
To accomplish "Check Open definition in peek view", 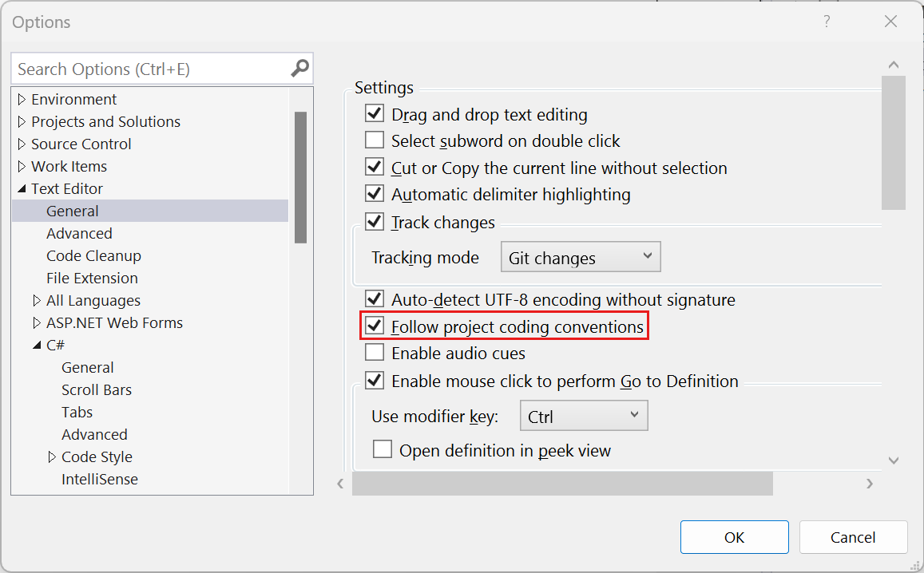I will pos(383,449).
